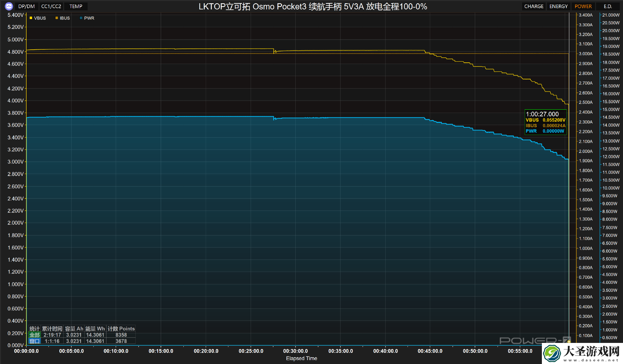Click the Elapsed Time axis title
Image resolution: width=623 pixels, height=364 pixels.
[301, 358]
